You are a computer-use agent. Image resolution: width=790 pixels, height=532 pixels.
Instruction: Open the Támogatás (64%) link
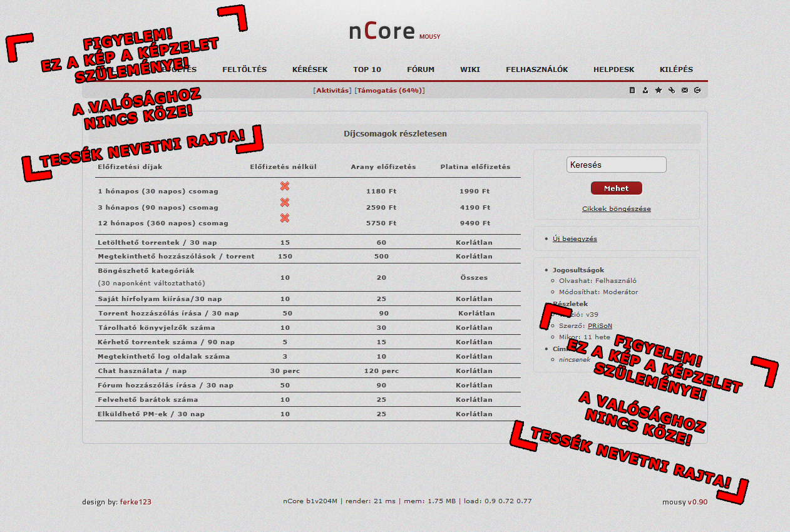pos(389,91)
